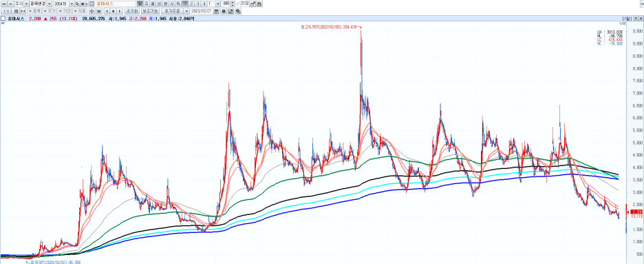Viewport: 644px width, 264px height.
Task: Click the floppy disk save icon
Action: pos(259,3)
